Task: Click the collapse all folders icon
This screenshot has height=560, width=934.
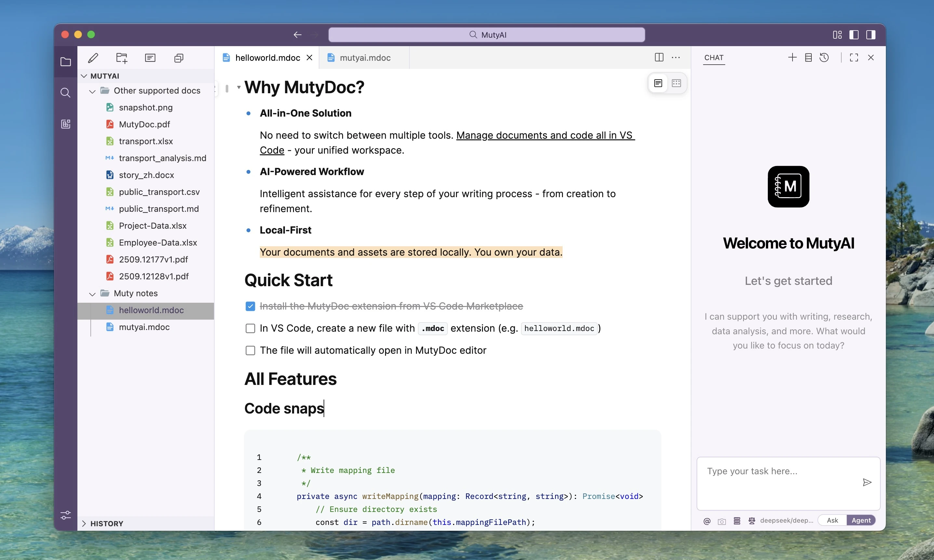Action: (x=179, y=58)
